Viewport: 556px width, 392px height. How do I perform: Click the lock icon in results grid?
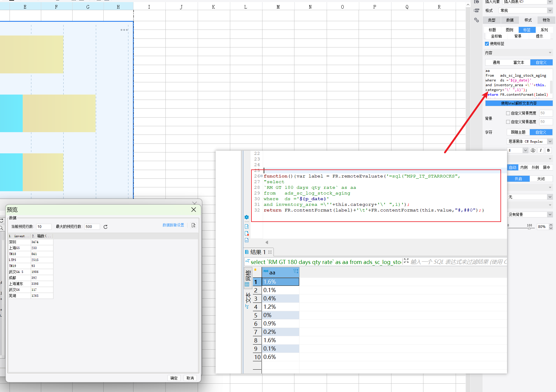[x=255, y=270]
